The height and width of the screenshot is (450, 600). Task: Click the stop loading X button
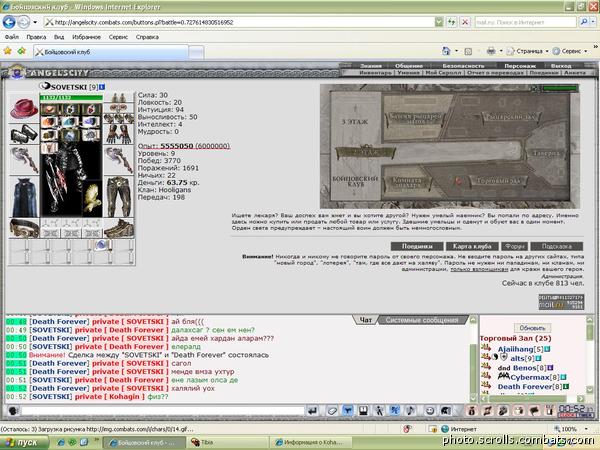(x=465, y=22)
